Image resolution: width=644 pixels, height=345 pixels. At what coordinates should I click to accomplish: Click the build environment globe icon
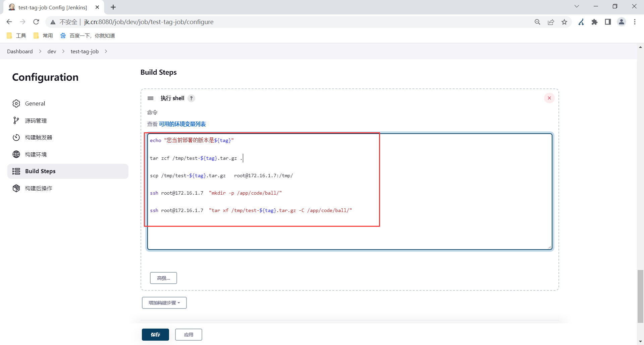tap(16, 154)
